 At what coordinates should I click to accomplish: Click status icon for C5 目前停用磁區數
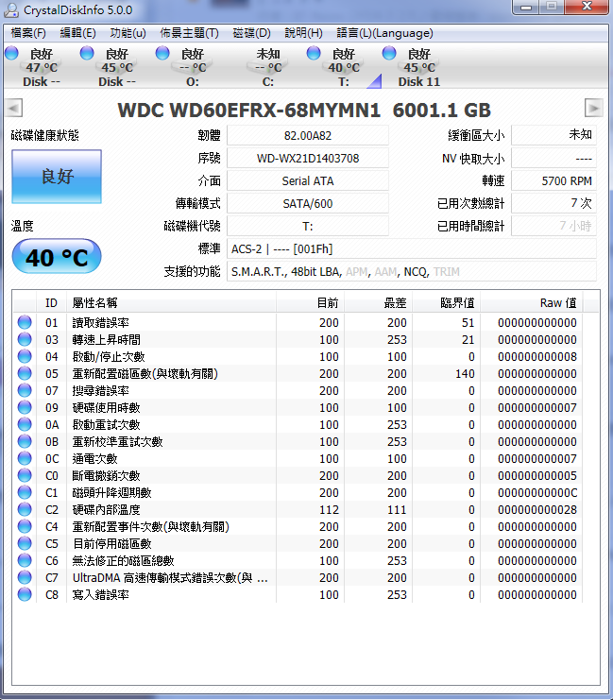pos(25,543)
